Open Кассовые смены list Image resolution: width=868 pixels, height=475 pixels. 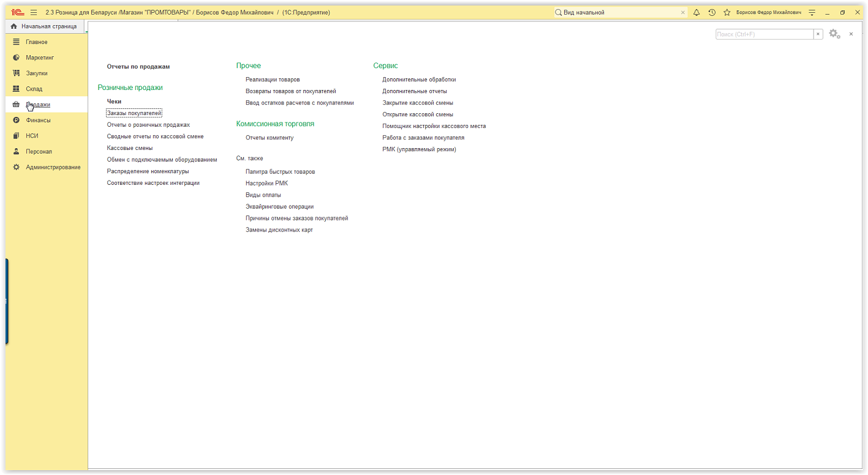pos(130,148)
